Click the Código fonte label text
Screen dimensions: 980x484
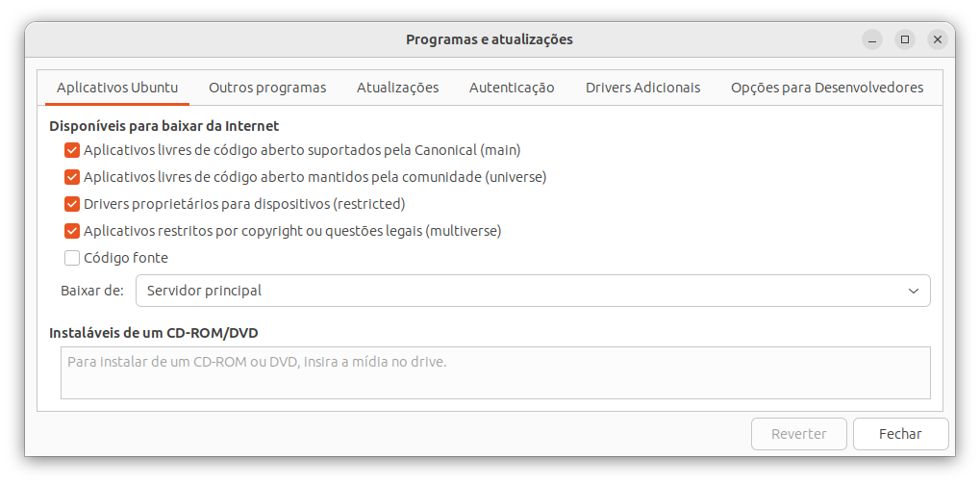coord(126,258)
